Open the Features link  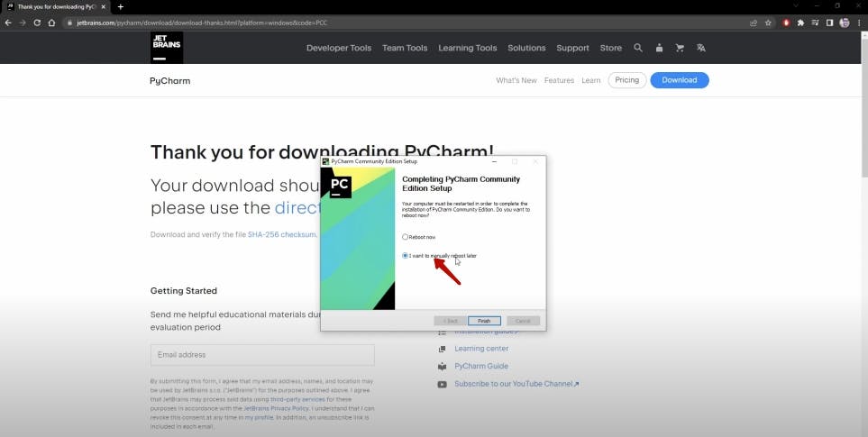pos(559,81)
